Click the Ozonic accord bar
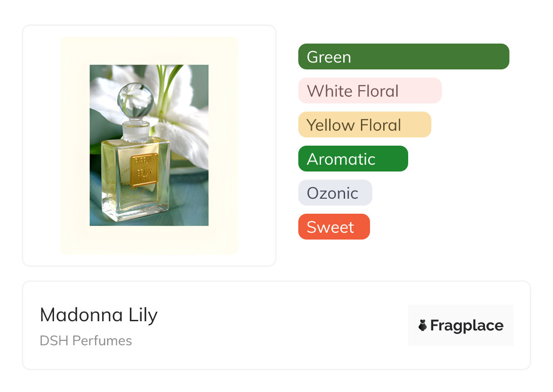The width and height of the screenshot is (553, 392). (x=335, y=193)
